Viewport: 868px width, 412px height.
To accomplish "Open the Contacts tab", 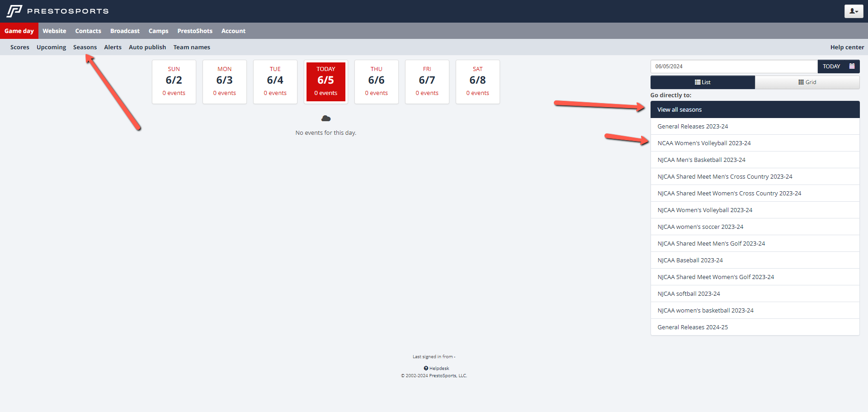I will tap(88, 31).
